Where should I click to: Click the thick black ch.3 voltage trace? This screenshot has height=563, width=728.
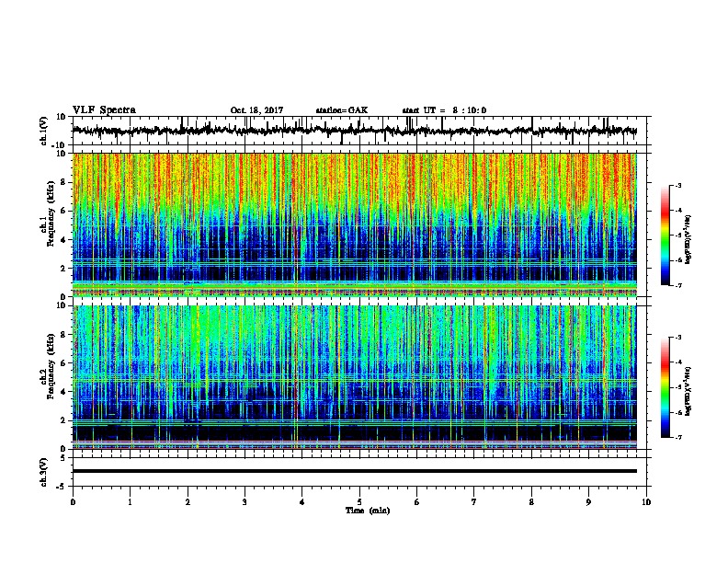(x=354, y=471)
